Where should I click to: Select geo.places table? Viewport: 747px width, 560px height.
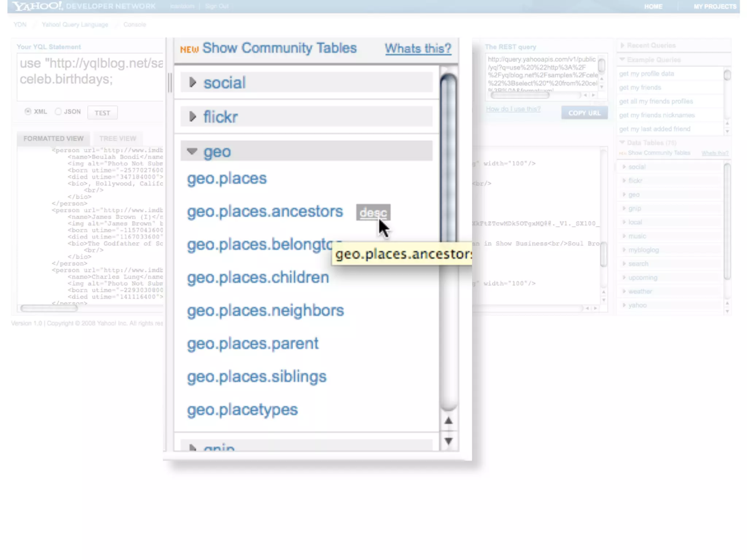[x=227, y=179]
